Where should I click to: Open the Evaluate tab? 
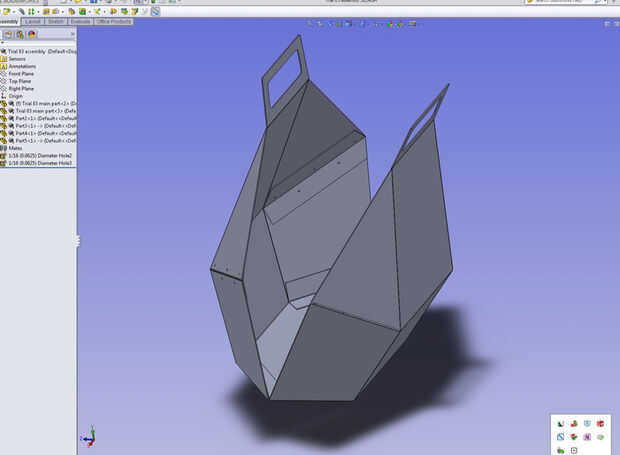point(81,22)
